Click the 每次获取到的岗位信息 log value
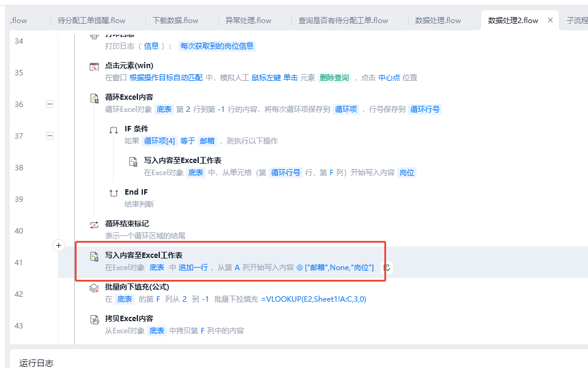Screen dimensions: 588x368 (x=216, y=46)
